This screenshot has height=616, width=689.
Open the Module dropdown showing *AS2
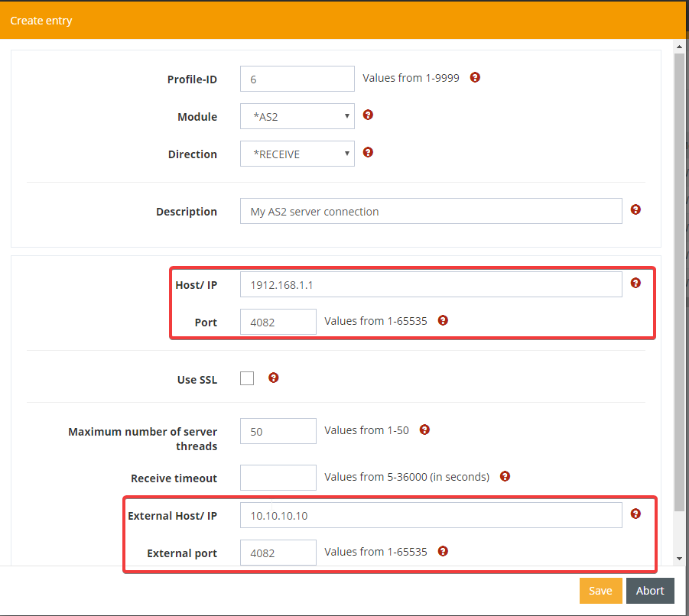(x=297, y=117)
